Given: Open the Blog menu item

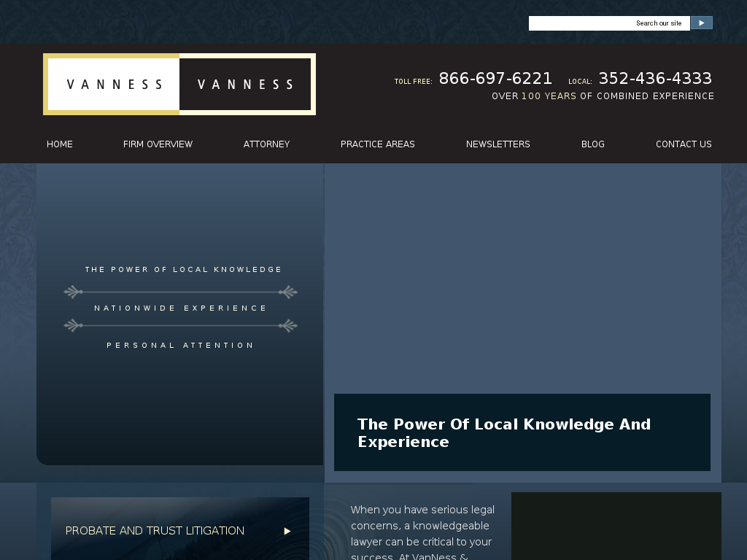Looking at the screenshot, I should [592, 144].
